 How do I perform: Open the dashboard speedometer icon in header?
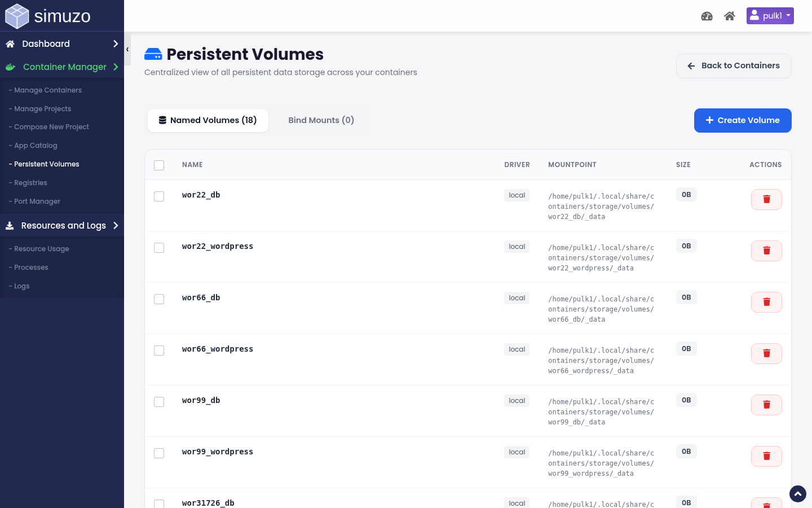pyautogui.click(x=707, y=16)
